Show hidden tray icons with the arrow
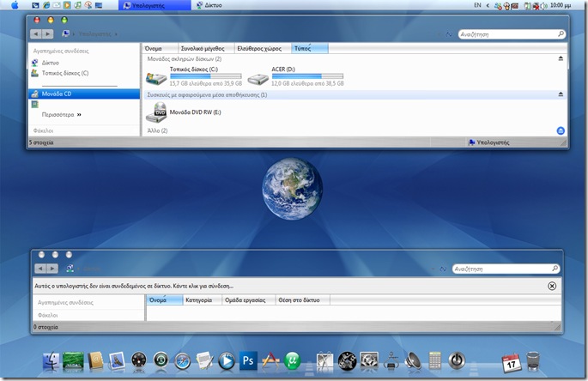This screenshot has width=588, height=381. coord(488,5)
